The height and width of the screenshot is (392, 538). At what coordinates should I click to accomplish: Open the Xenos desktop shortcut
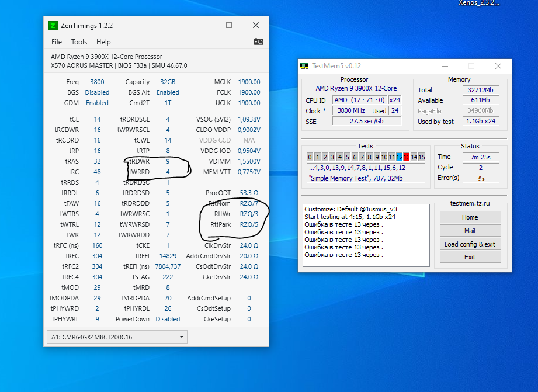point(479,3)
